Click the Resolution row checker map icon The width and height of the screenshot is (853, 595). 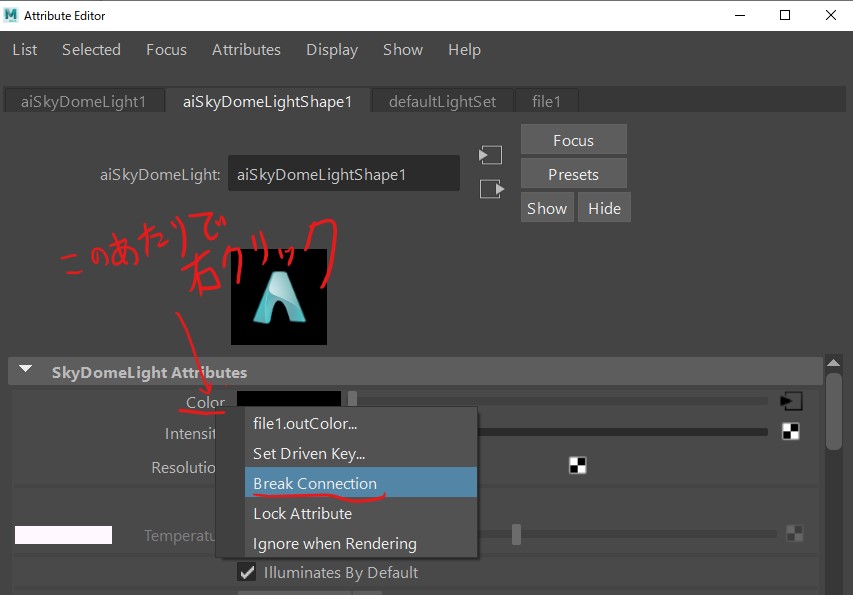click(578, 465)
